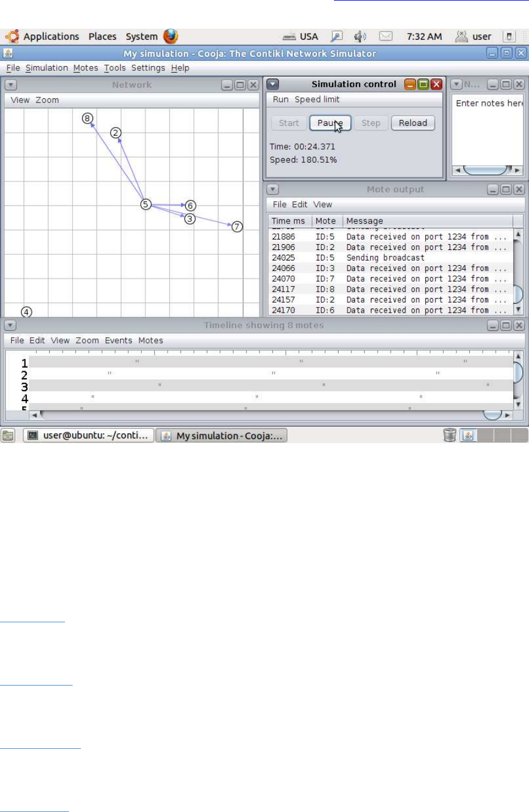Screen dimensions: 529x812
Task: Open the Firefox browser launcher
Action: (x=170, y=36)
